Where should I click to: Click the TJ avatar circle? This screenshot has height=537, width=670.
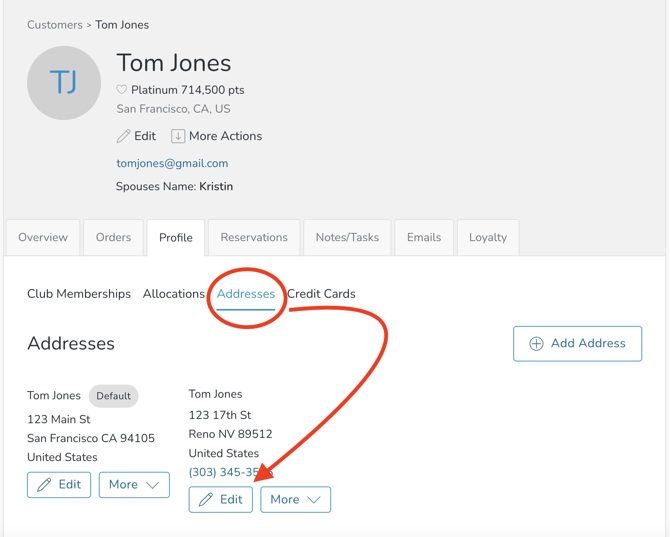64,83
